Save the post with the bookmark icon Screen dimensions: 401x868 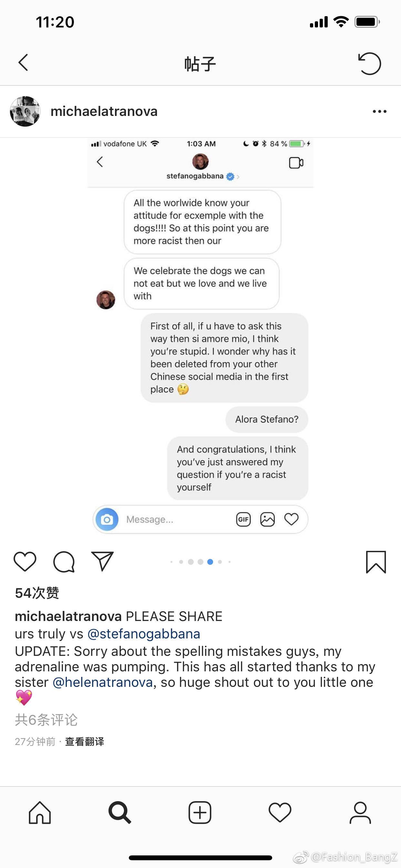click(376, 562)
